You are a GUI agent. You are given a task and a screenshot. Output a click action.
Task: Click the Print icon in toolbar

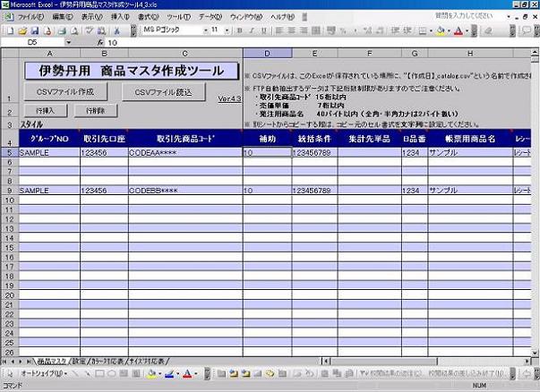(x=62, y=31)
